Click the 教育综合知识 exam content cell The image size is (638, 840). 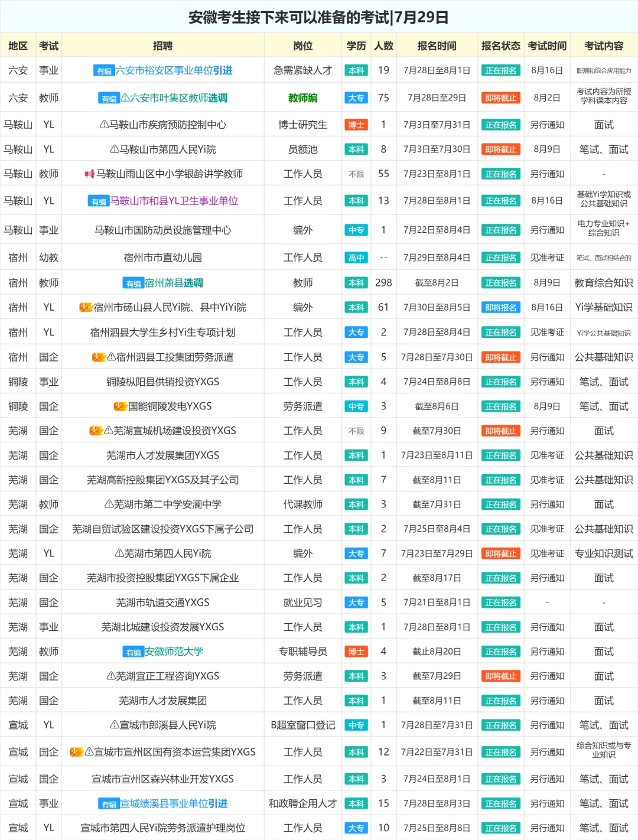tap(604, 283)
